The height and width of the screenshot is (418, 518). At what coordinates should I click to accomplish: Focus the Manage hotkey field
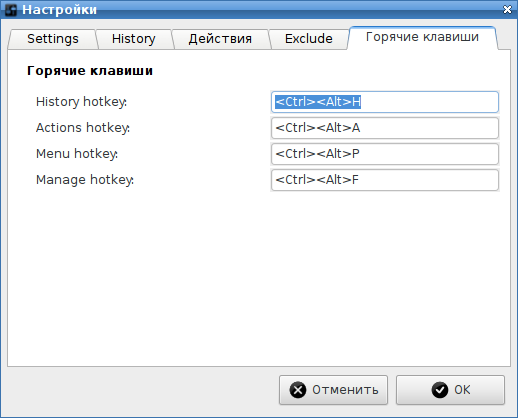(x=385, y=180)
